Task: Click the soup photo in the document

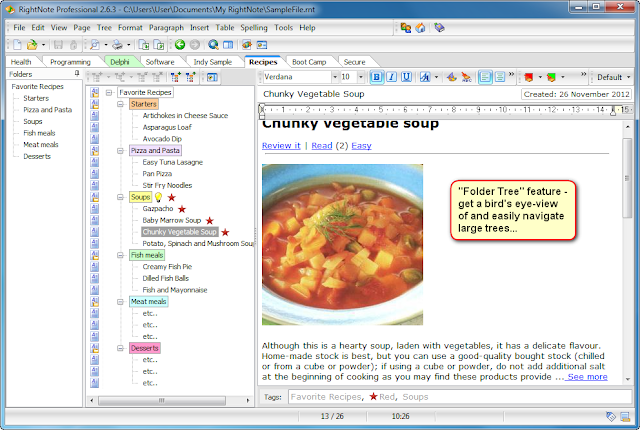Action: pos(342,244)
